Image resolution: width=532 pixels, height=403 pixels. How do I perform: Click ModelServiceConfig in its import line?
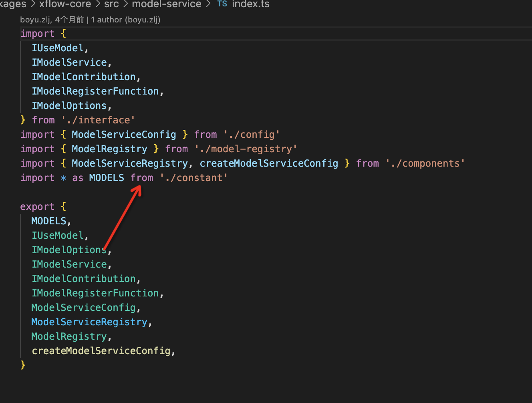(124, 135)
